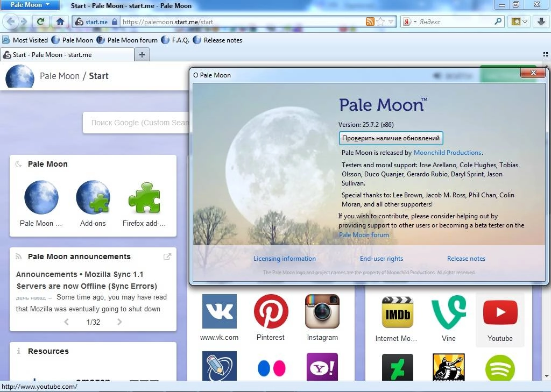Open the IMDb Internet Movie shortcut

[x=397, y=312]
